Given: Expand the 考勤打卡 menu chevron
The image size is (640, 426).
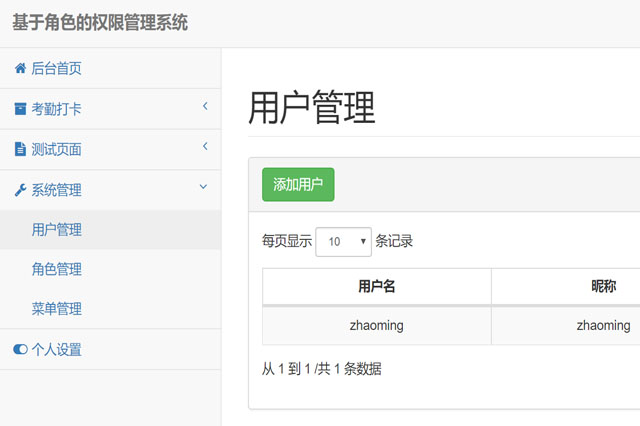Looking at the screenshot, I should 204,106.
